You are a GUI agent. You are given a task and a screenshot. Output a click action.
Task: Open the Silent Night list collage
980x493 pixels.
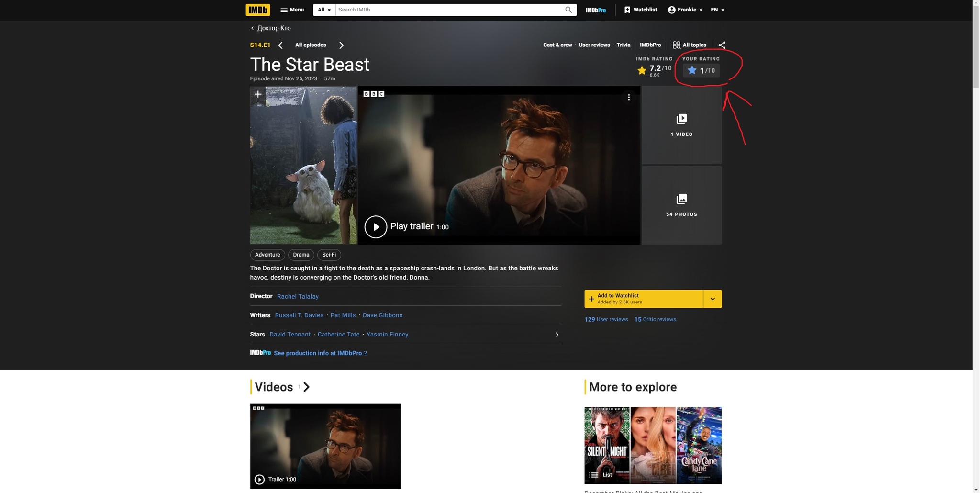click(x=653, y=446)
